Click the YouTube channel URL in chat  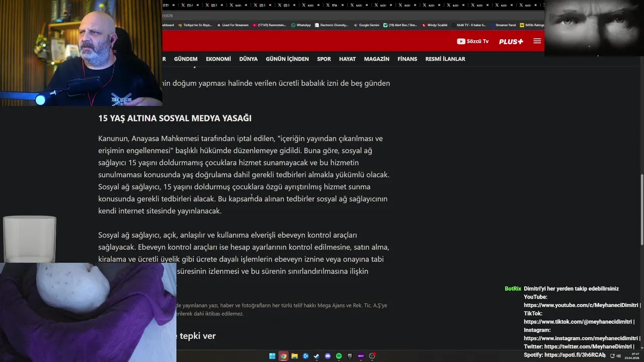click(x=582, y=305)
